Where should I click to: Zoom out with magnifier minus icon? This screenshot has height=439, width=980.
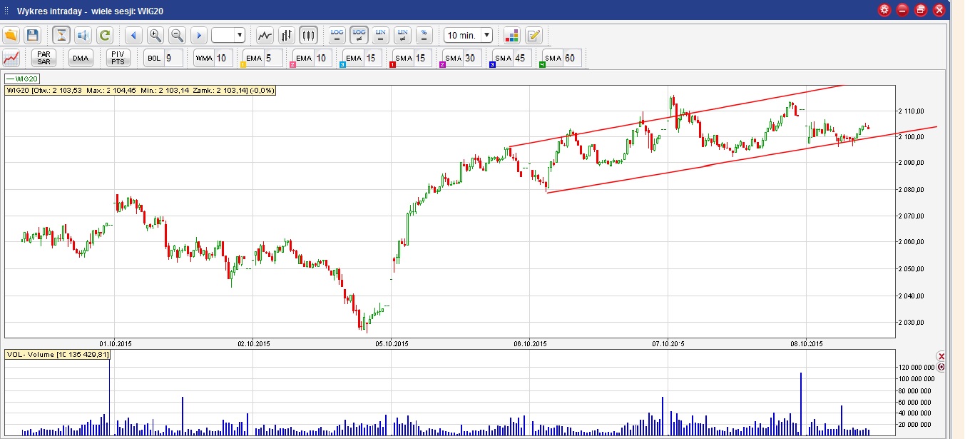click(x=177, y=35)
